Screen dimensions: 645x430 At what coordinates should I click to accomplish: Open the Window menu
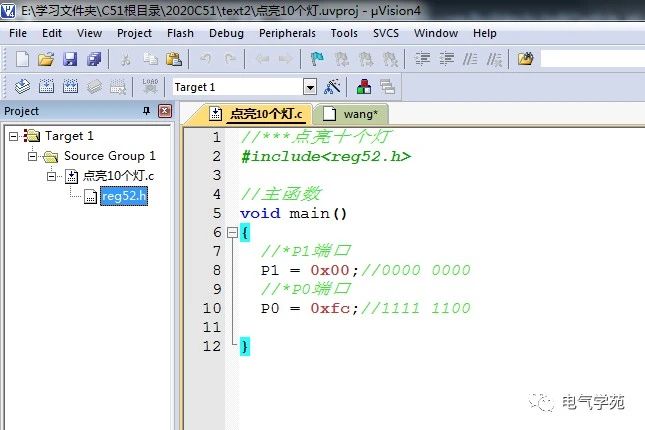[x=436, y=33]
